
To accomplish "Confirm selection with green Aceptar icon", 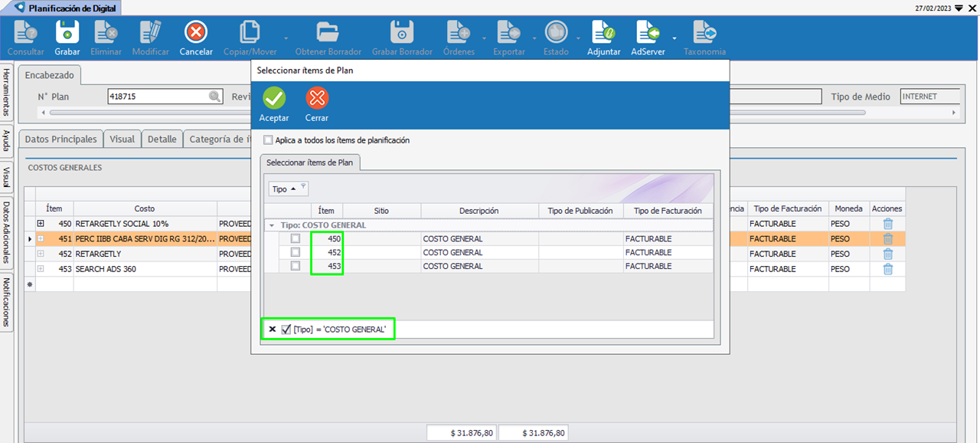I will point(274,98).
